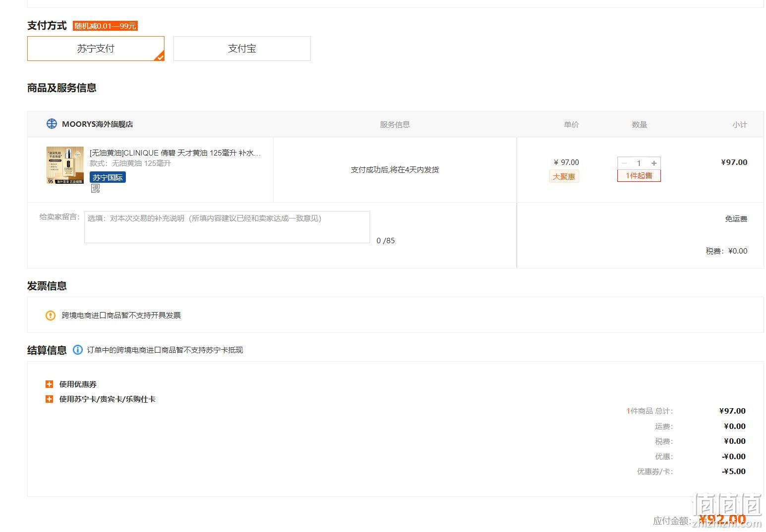Click the orange warning icon in 发票信息

[x=51, y=315]
